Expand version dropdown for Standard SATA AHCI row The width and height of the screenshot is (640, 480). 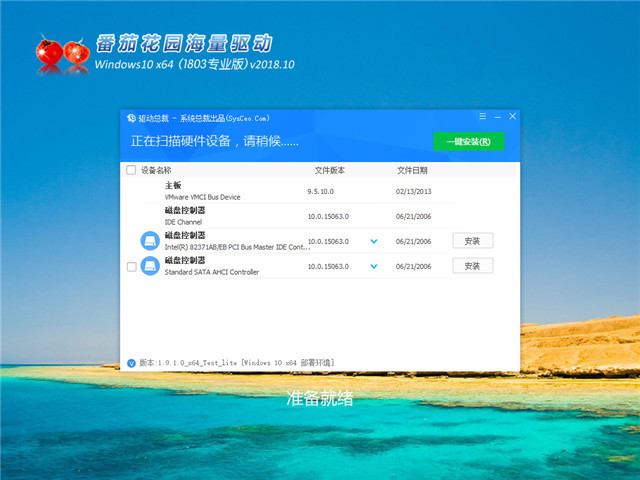[x=373, y=267]
